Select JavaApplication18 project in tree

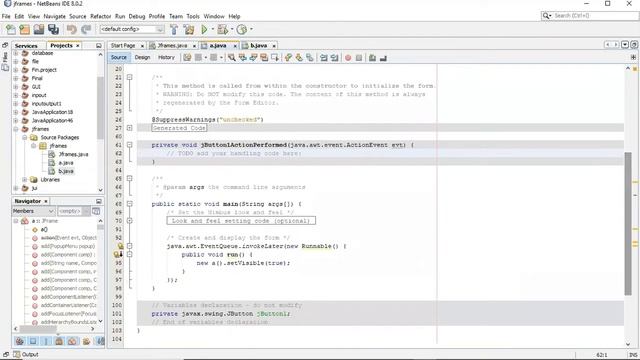pyautogui.click(x=52, y=112)
